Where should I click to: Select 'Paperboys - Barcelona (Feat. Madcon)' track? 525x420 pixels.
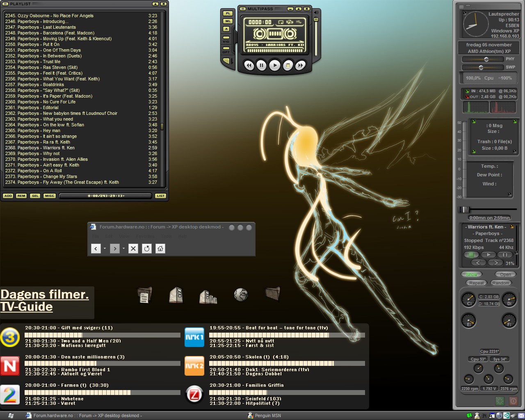pos(81,33)
